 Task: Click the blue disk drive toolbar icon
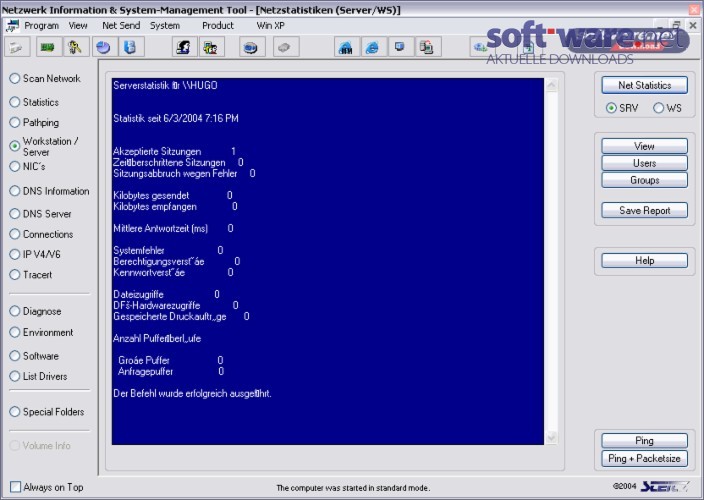coord(251,47)
